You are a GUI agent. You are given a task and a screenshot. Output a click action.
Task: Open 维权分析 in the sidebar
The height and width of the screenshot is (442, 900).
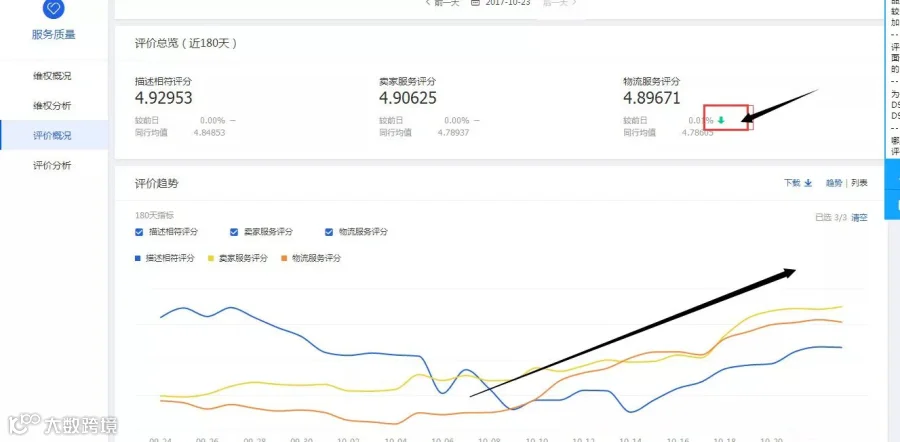point(54,106)
